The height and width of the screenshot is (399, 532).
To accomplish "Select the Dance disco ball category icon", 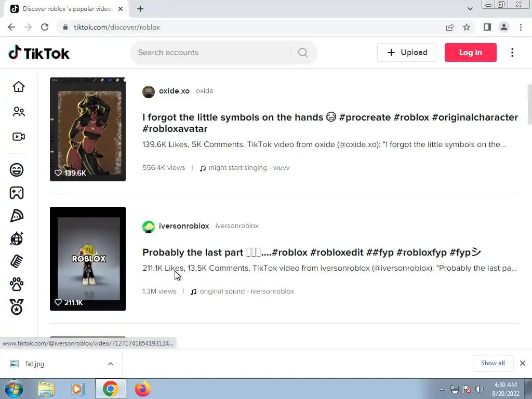I will click(x=17, y=239).
